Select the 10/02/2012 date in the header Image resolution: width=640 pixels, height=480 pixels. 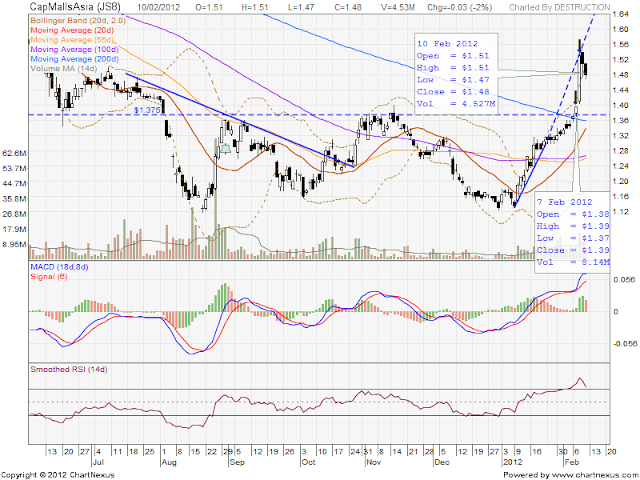pos(157,7)
